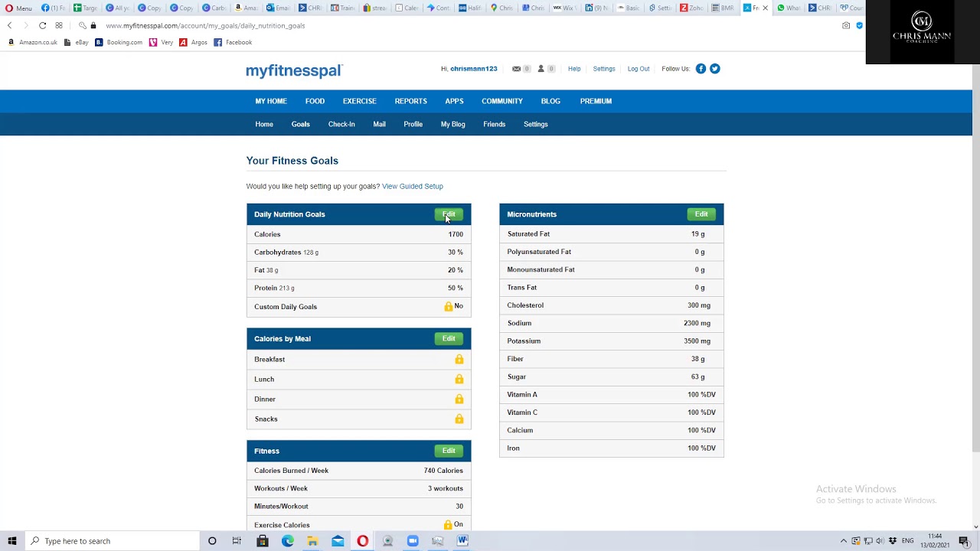Reload the page with the browser refresh icon
980x551 pixels.
(x=43, y=25)
